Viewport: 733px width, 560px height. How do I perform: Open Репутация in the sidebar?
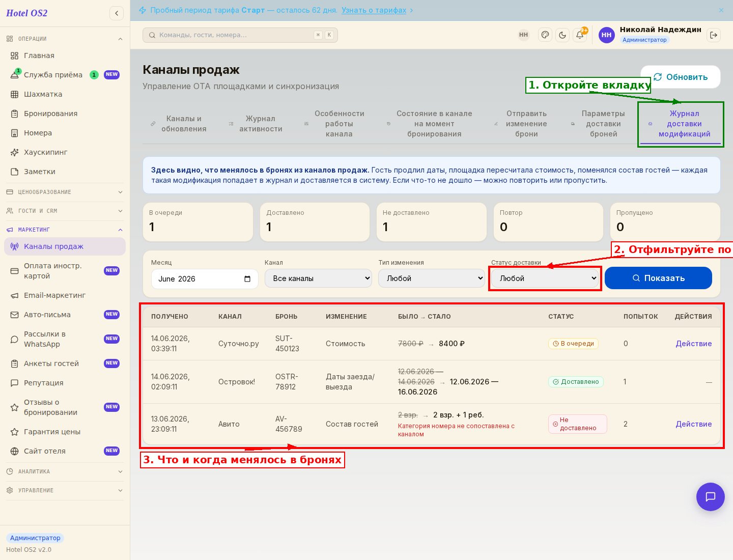coord(65,383)
